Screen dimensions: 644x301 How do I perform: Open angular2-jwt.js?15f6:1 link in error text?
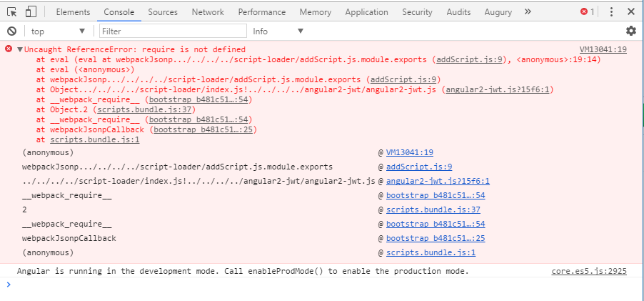498,89
